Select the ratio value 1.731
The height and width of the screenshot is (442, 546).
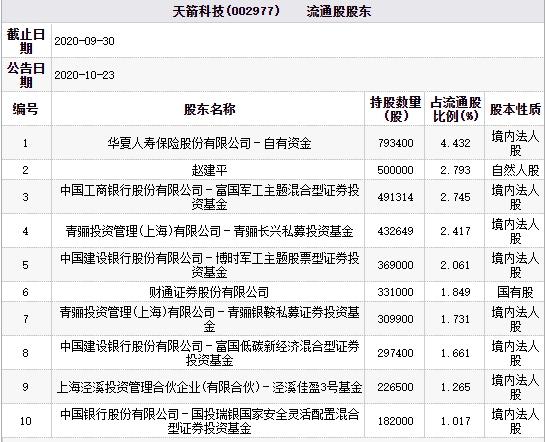point(455,319)
